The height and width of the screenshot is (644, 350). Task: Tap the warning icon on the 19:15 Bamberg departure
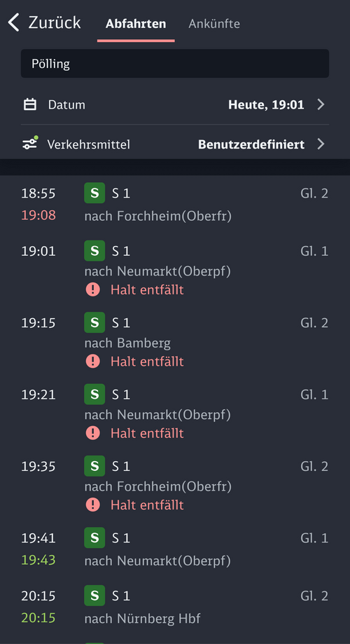pyautogui.click(x=92, y=362)
